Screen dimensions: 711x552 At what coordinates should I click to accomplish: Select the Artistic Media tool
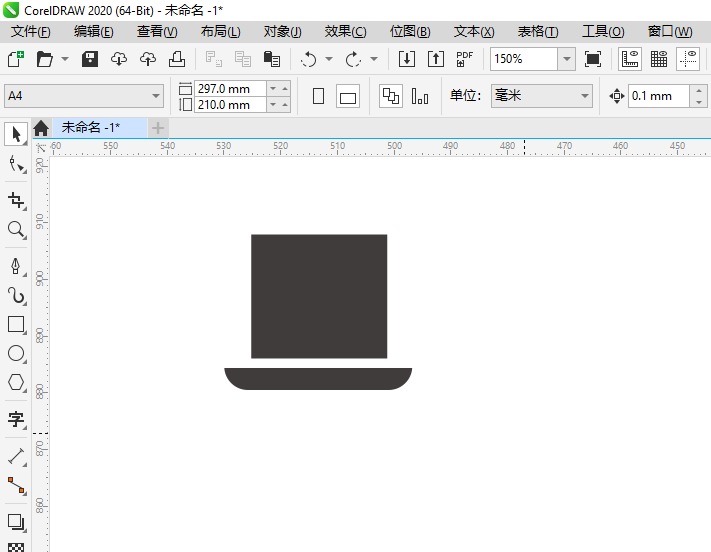17,296
